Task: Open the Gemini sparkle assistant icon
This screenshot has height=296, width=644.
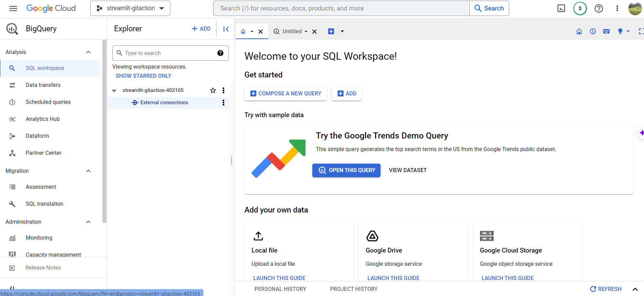Action: pos(641,133)
